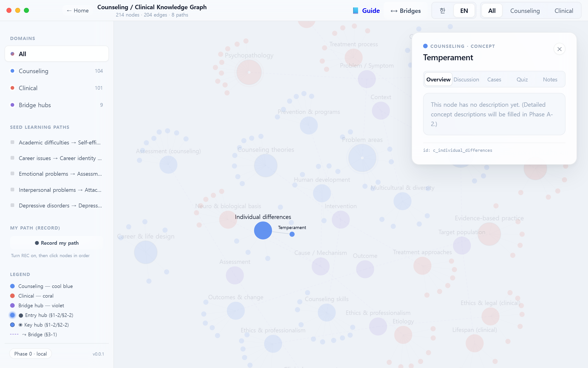Switch to the Discussion tab
The image size is (588, 368).
[466, 79]
